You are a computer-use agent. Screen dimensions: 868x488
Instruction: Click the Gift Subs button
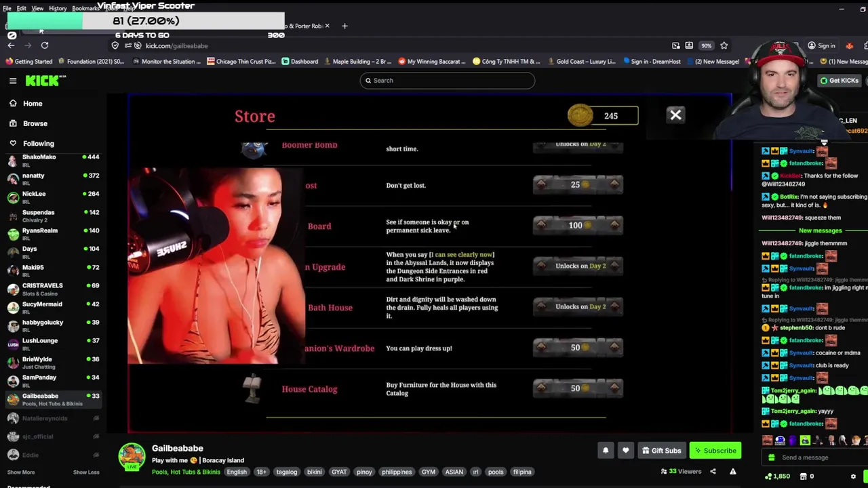[x=662, y=450]
